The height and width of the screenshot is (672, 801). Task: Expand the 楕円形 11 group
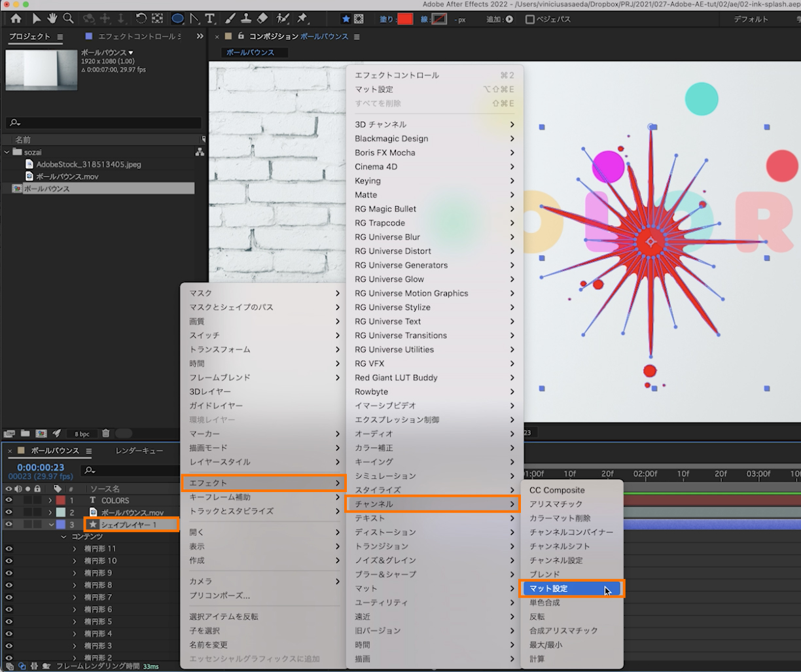(x=75, y=549)
